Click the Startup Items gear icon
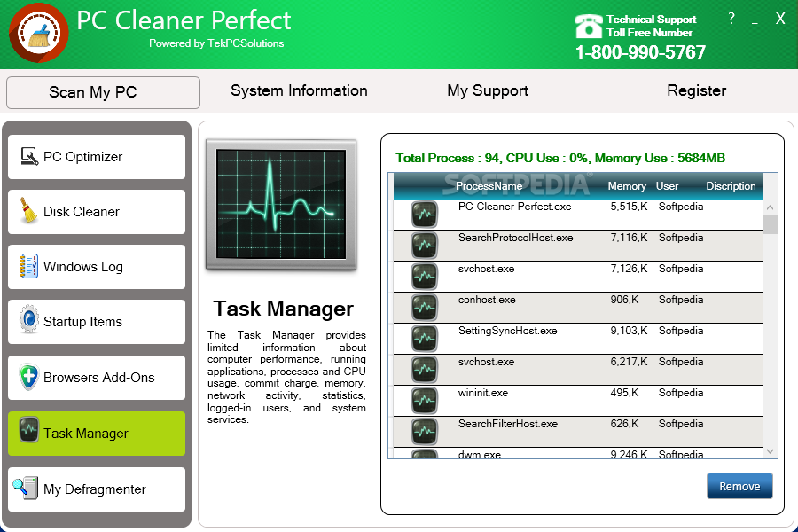Viewport: 798px width, 532px height. (x=29, y=320)
